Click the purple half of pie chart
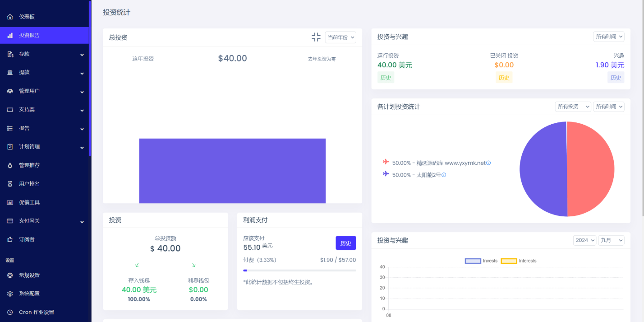The width and height of the screenshot is (644, 322). click(x=543, y=169)
